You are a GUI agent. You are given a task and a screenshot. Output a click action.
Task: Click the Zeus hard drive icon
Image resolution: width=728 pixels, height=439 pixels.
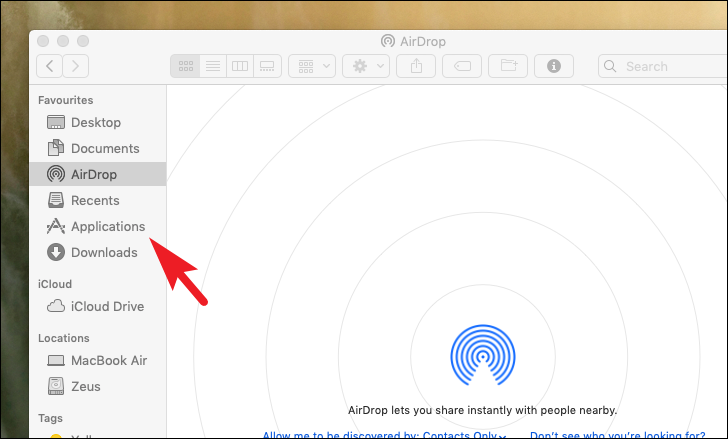click(56, 386)
